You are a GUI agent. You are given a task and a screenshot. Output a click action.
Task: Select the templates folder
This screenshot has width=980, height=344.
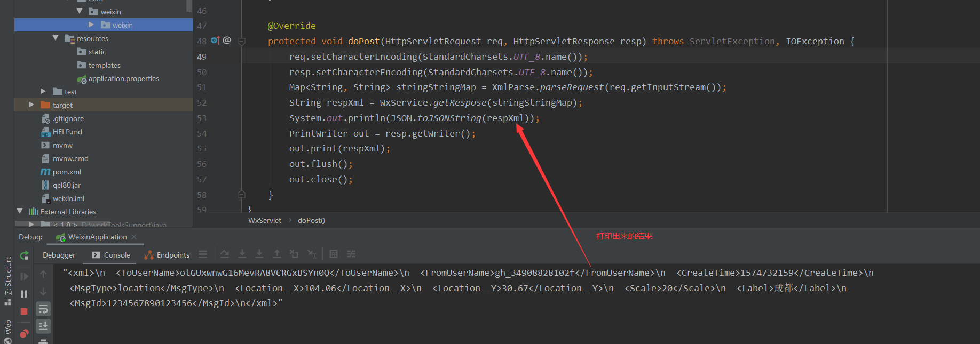click(99, 65)
